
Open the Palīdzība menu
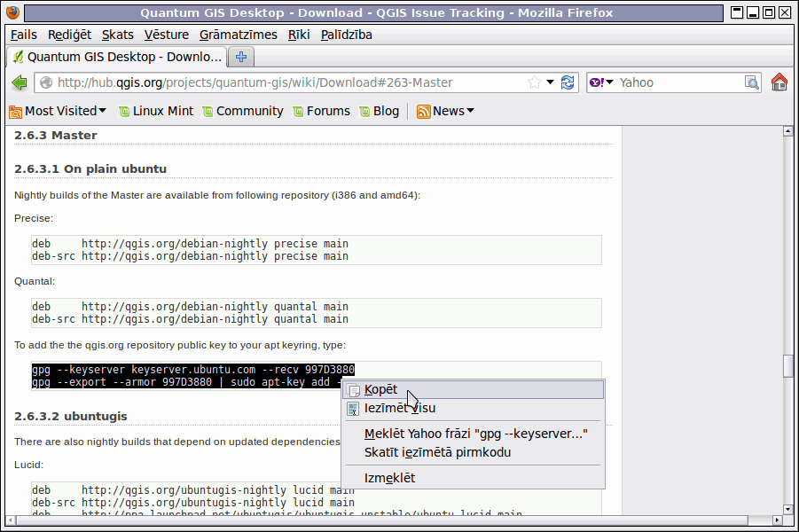tap(347, 35)
